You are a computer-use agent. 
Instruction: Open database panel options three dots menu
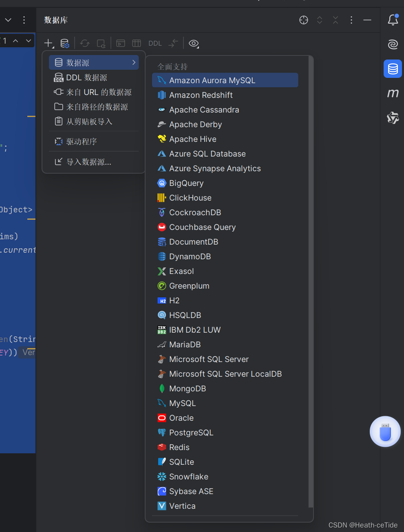pyautogui.click(x=351, y=20)
